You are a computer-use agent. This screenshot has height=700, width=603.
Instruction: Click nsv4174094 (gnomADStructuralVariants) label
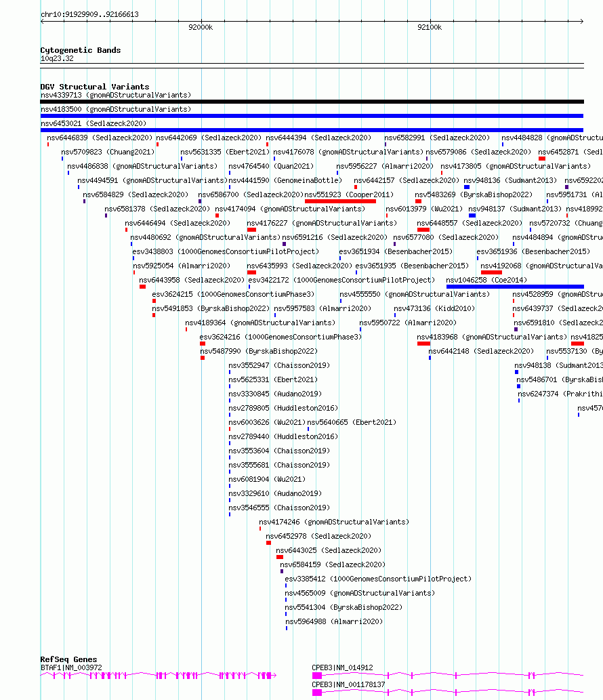coord(290,209)
